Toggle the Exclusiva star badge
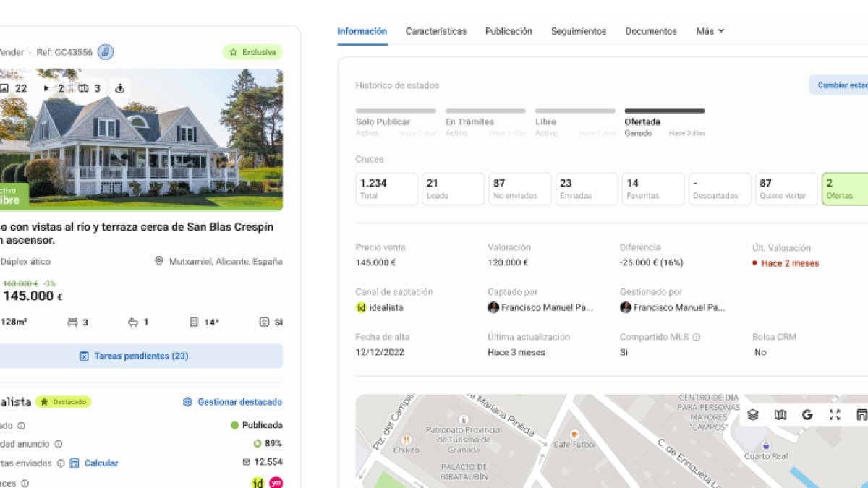Image resolution: width=868 pixels, height=488 pixels. pos(252,52)
